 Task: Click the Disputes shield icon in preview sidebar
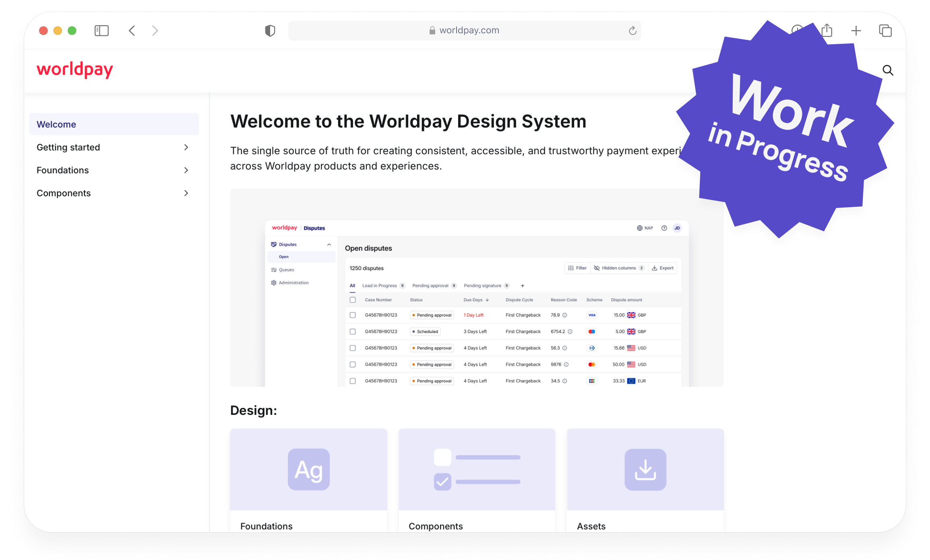point(274,245)
